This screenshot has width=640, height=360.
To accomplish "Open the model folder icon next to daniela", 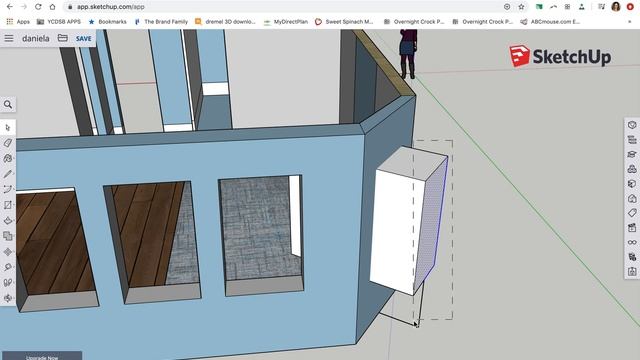I will [x=62, y=38].
